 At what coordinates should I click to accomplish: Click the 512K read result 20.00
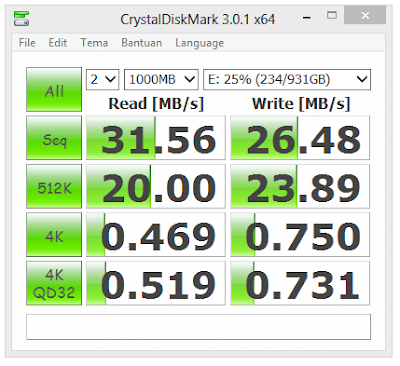point(156,186)
